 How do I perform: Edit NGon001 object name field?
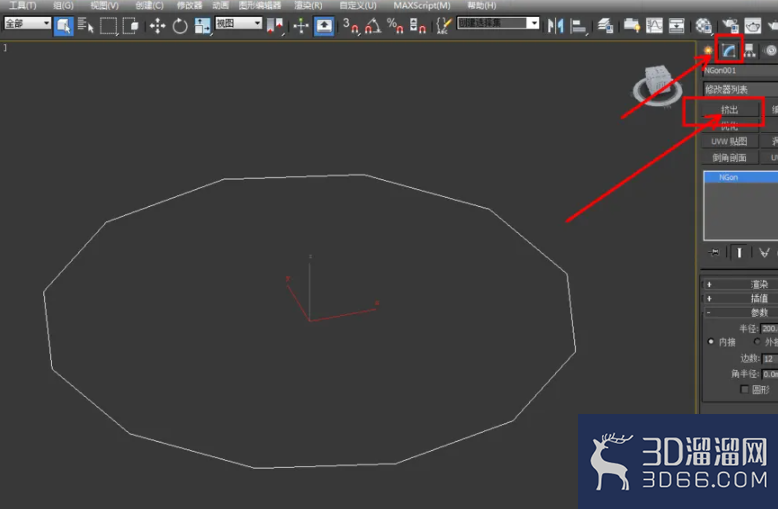coord(740,70)
